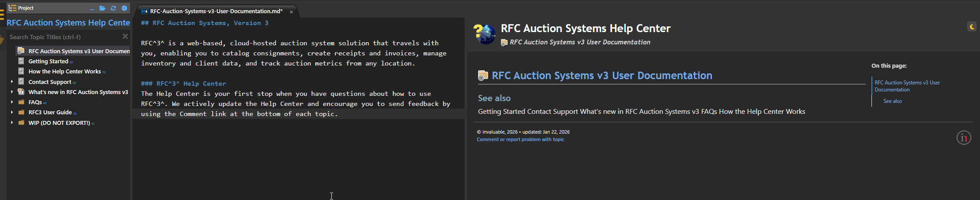Select the Getting Started topic
The height and width of the screenshot is (200, 980).
pos(48,62)
